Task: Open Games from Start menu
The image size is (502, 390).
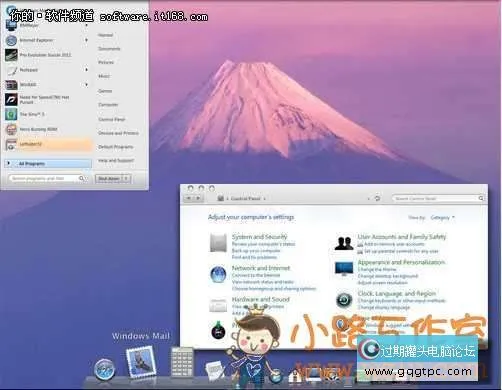Action: [x=105, y=91]
